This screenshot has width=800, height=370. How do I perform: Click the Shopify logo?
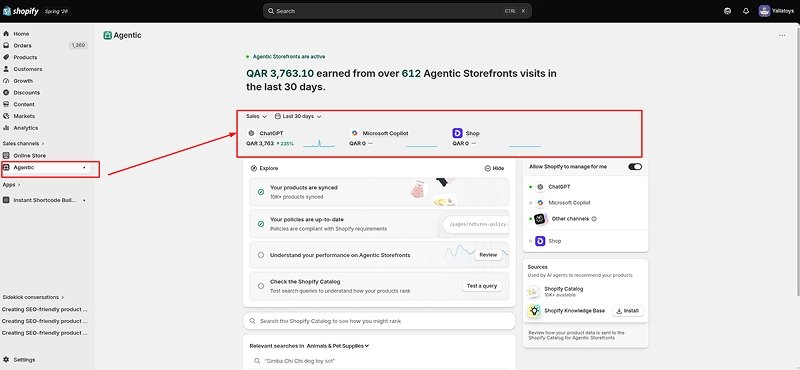[x=21, y=11]
